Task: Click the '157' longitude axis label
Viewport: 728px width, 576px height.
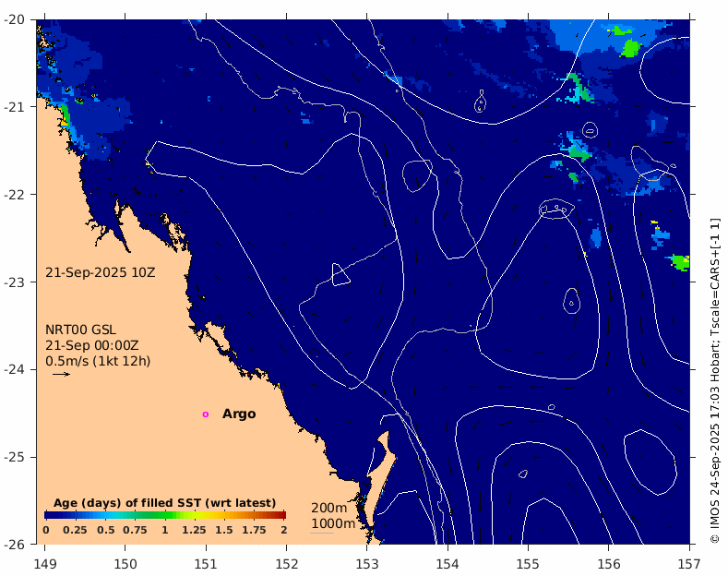Action: (689, 564)
